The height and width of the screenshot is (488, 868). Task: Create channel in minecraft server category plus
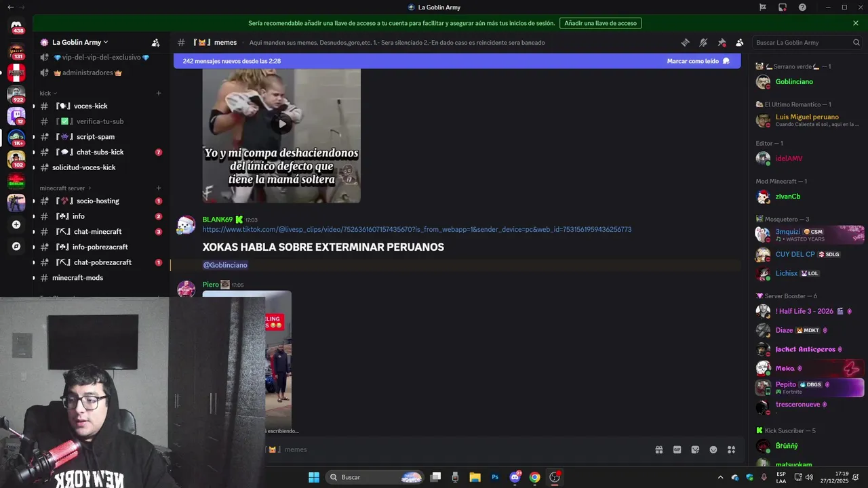point(159,188)
